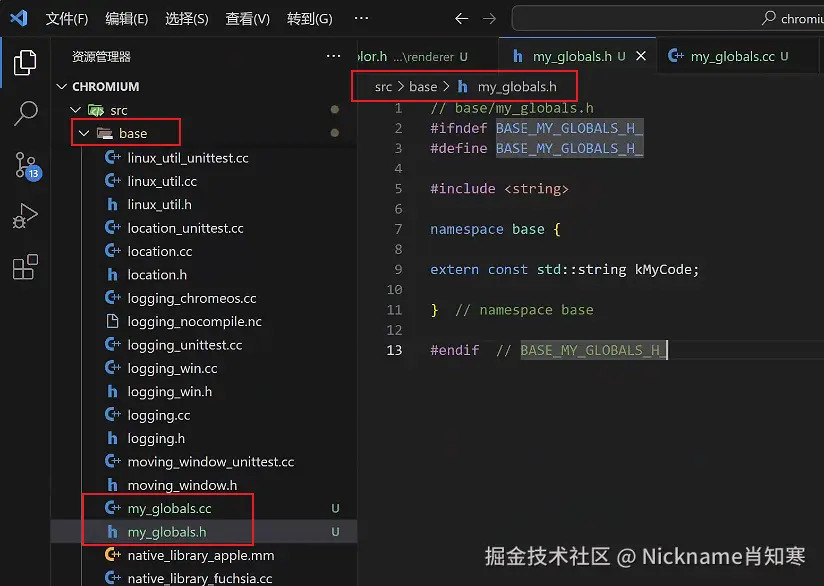
Task: Open the Explorer view in activity bar
Action: pyautogui.click(x=25, y=63)
